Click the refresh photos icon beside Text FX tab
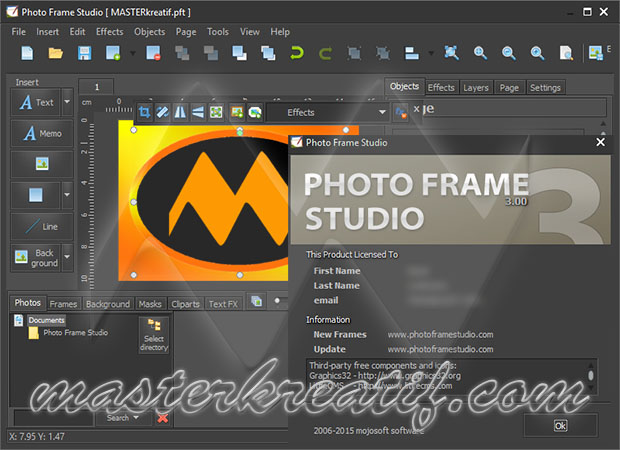The width and height of the screenshot is (620, 450). (257, 301)
